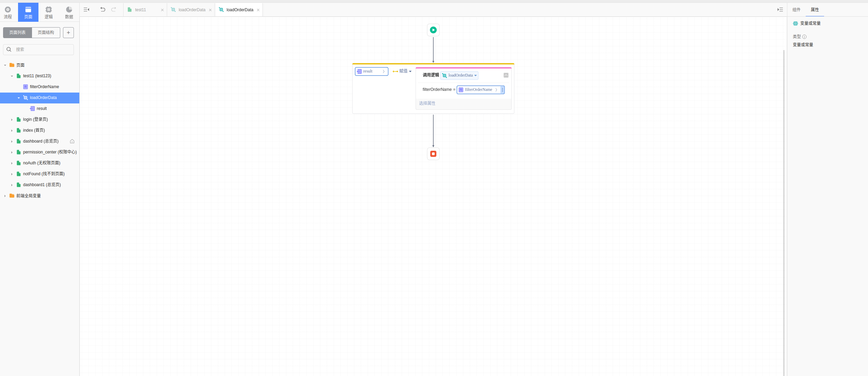This screenshot has height=376, width=868.
Task: Expand the permission_center node
Action: (12, 152)
